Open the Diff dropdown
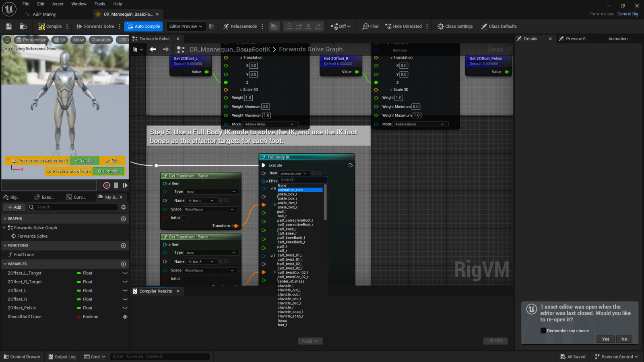Image resolution: width=644 pixels, height=362 pixels. [x=341, y=27]
